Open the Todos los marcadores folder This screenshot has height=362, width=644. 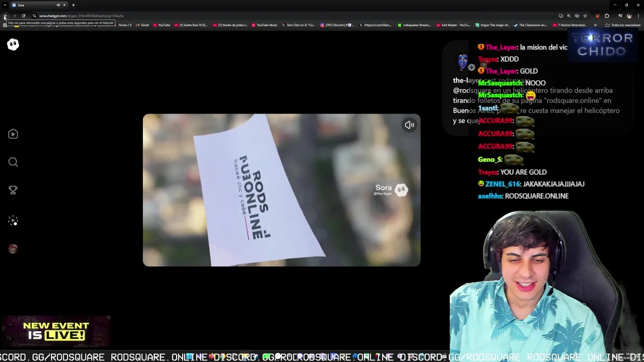(622, 25)
